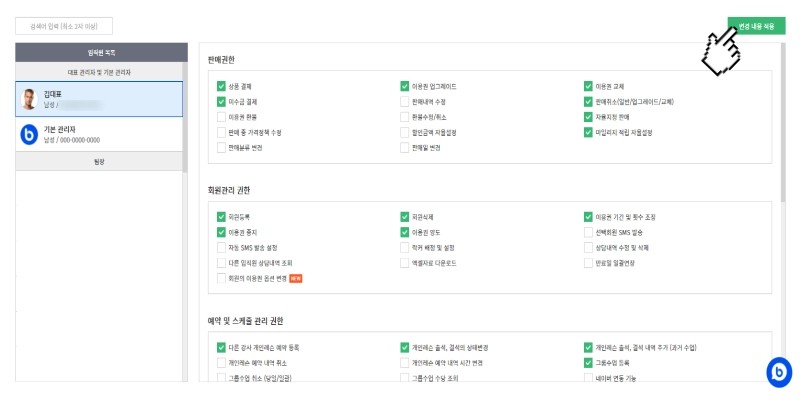Click the permissions panel vertical scrollbar
This screenshot has width=800, height=400.
point(783,122)
